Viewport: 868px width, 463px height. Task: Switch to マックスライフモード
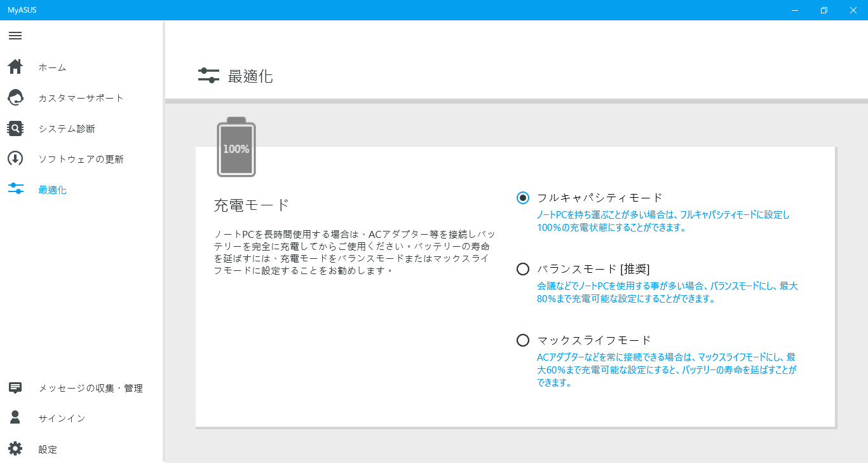(x=522, y=340)
